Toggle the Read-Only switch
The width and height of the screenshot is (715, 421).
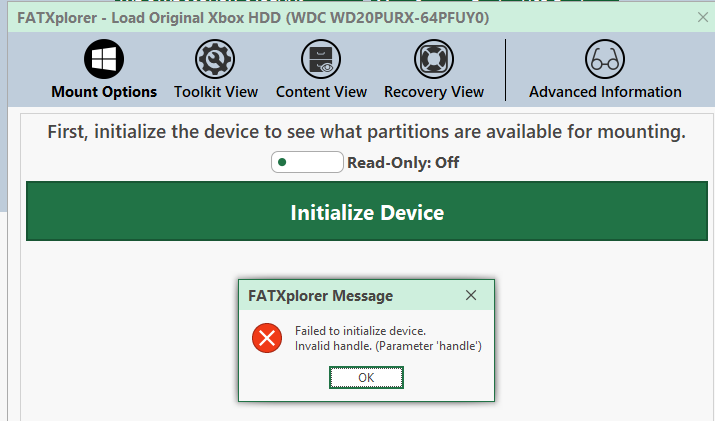click(x=307, y=162)
